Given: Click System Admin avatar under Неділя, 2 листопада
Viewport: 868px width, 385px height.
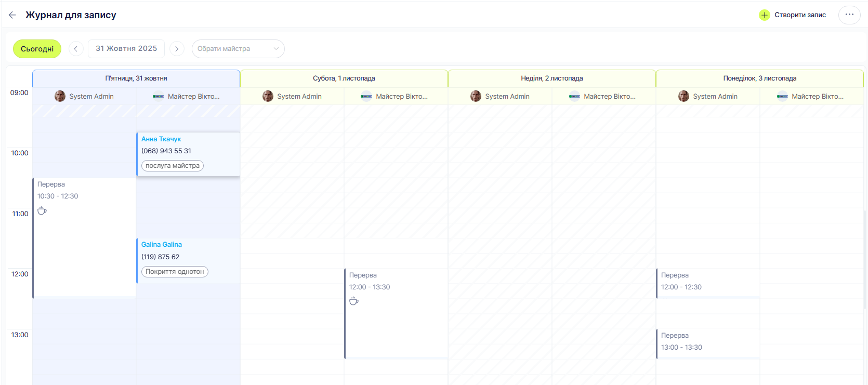Looking at the screenshot, I should click(476, 96).
